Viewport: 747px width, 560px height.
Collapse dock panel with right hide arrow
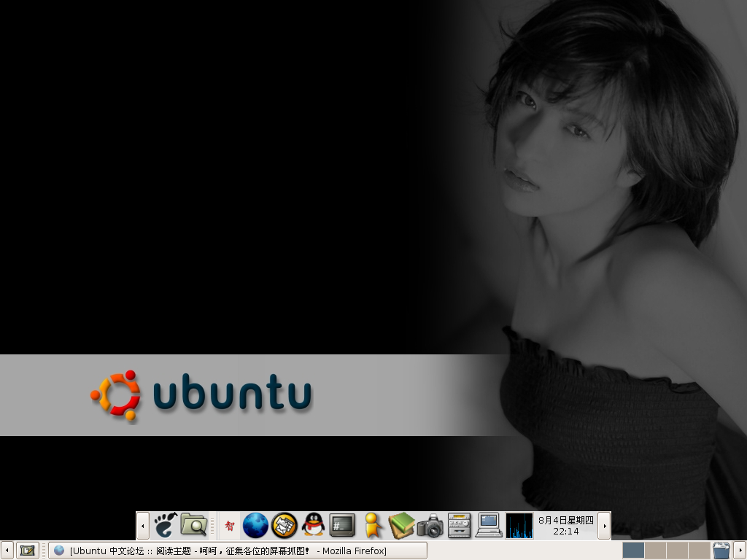point(605,526)
